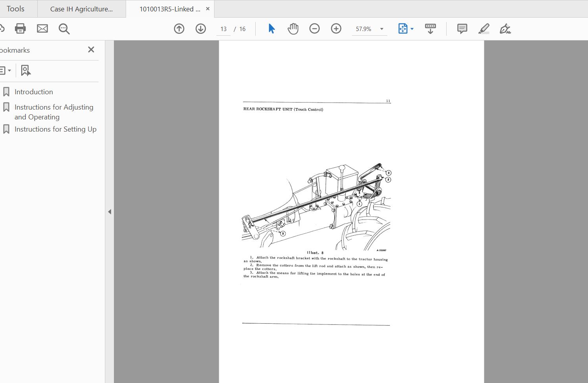Switch to Case IH Agriculture tab
This screenshot has width=588, height=383.
click(x=81, y=9)
